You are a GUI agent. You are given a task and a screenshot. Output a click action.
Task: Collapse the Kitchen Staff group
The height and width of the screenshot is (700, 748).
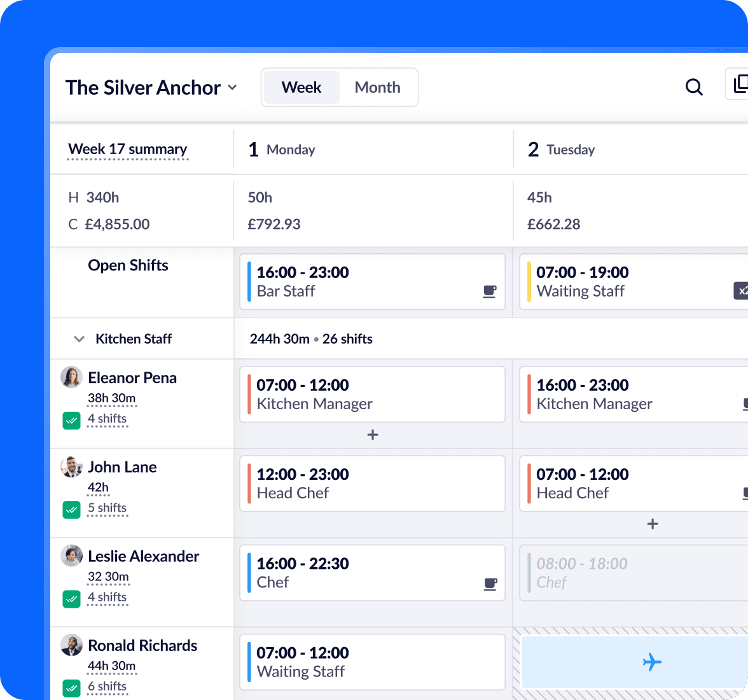pyautogui.click(x=80, y=339)
